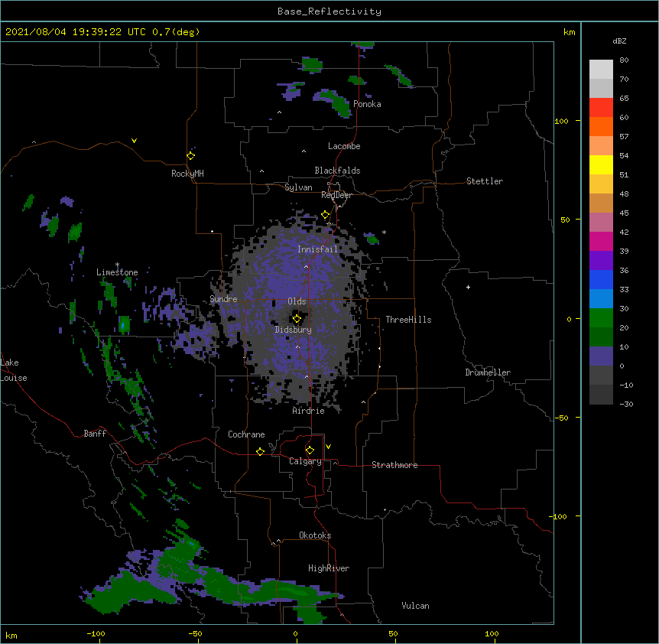Screen dimensions: 659x644
Task: Pick the magenta legend swatch between 42 and 39
Action: point(601,241)
